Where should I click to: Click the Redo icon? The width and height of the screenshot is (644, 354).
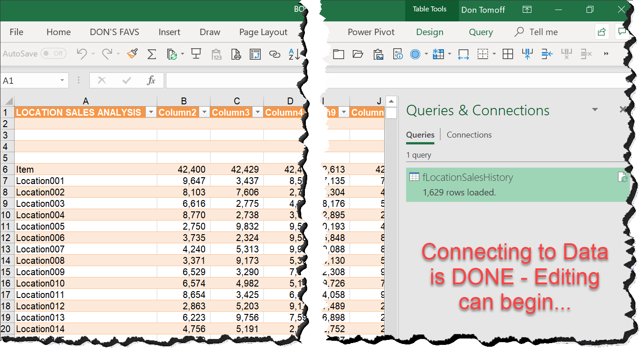tap(107, 54)
